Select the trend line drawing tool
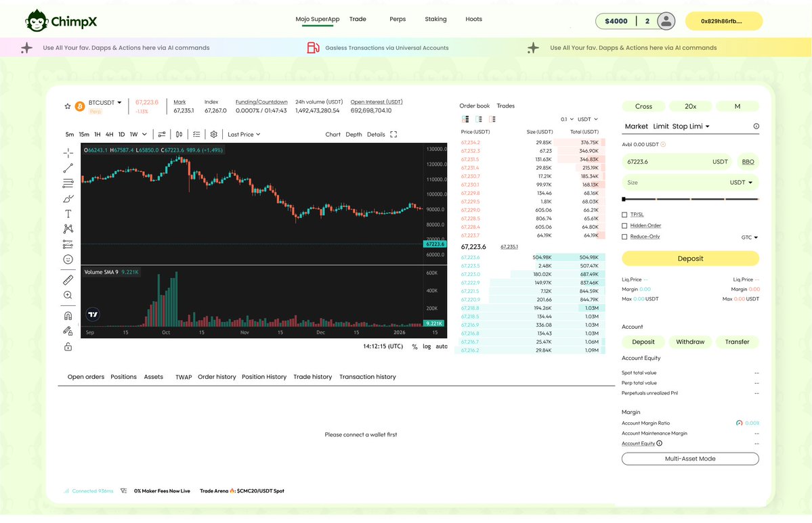Image resolution: width=812 pixels, height=523 pixels. (x=68, y=168)
